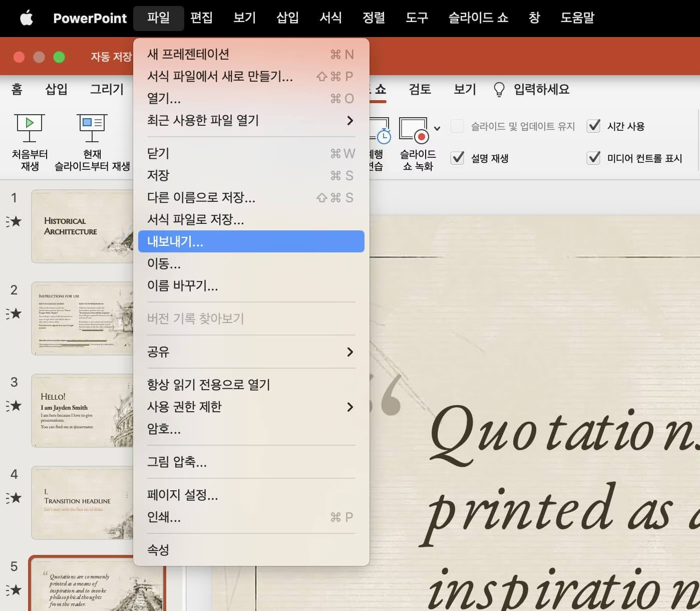The image size is (700, 611).
Task: Click animation star beside slide 5
Action: click(x=15, y=589)
